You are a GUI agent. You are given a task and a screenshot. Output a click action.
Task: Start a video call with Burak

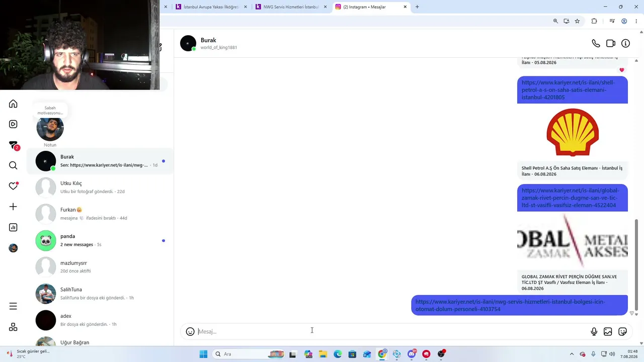coord(611,43)
